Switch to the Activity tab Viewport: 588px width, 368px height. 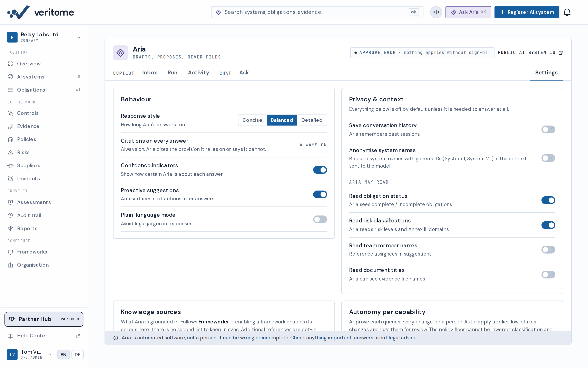click(x=198, y=73)
